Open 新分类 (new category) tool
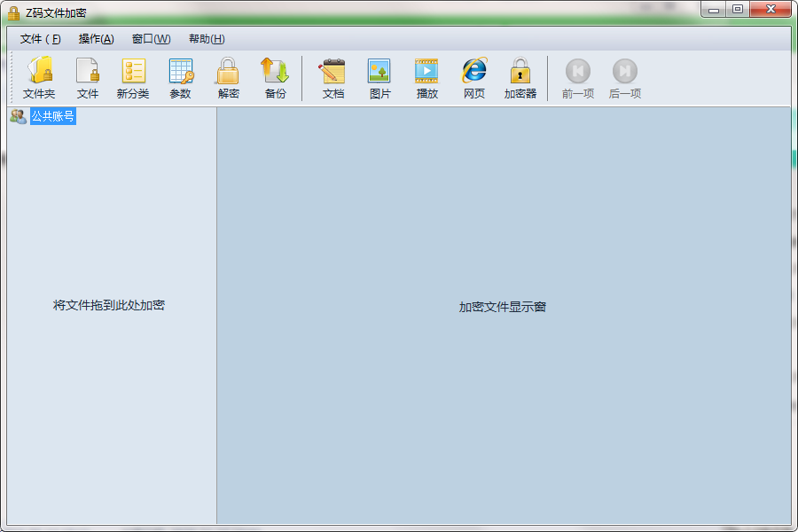The width and height of the screenshot is (798, 532). pyautogui.click(x=133, y=78)
